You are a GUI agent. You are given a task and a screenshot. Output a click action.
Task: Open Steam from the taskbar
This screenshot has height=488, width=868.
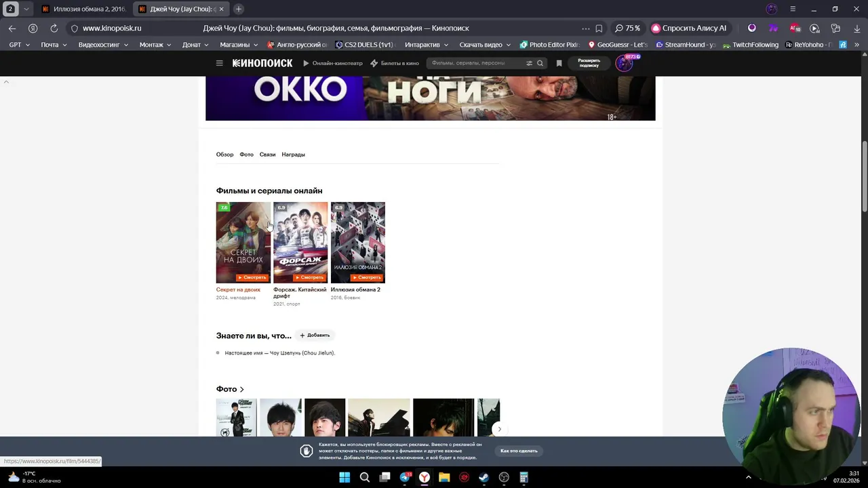point(484,477)
